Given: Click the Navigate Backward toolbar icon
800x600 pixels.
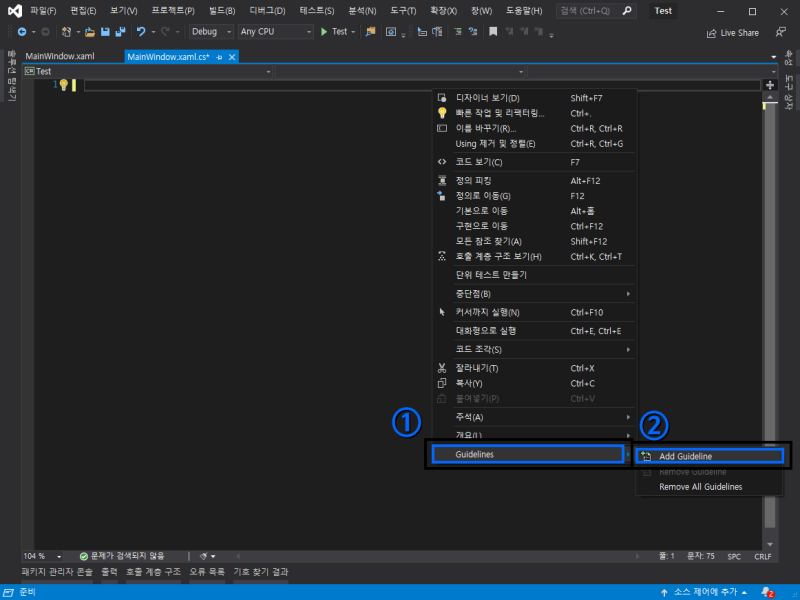Looking at the screenshot, I should (x=22, y=32).
